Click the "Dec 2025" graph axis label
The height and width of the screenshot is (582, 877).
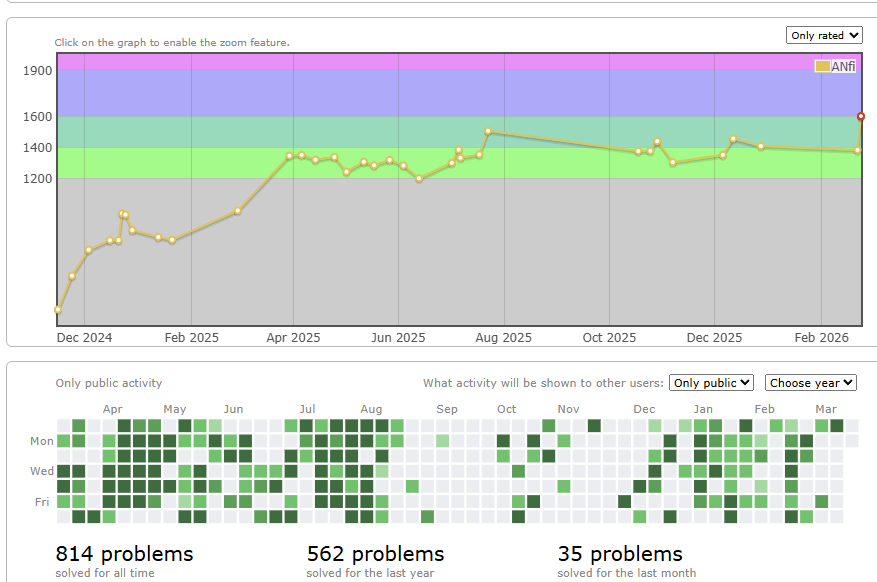point(714,338)
